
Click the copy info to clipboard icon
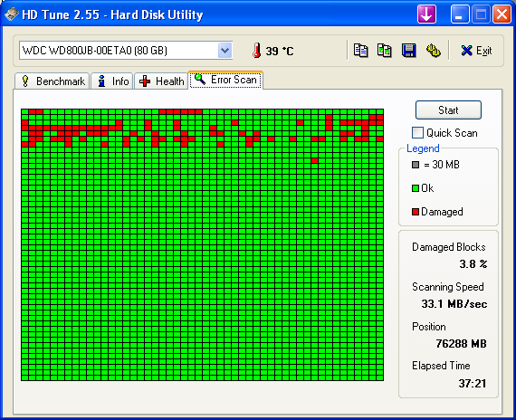pos(360,51)
